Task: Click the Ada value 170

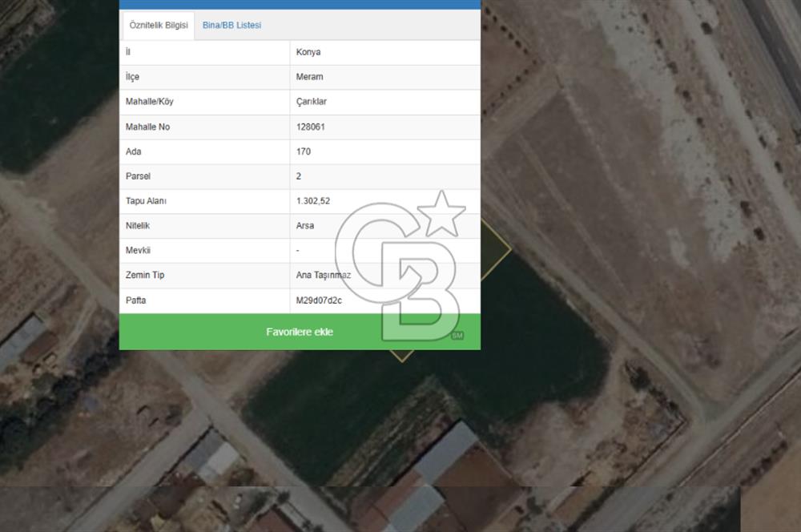Action: pos(304,151)
